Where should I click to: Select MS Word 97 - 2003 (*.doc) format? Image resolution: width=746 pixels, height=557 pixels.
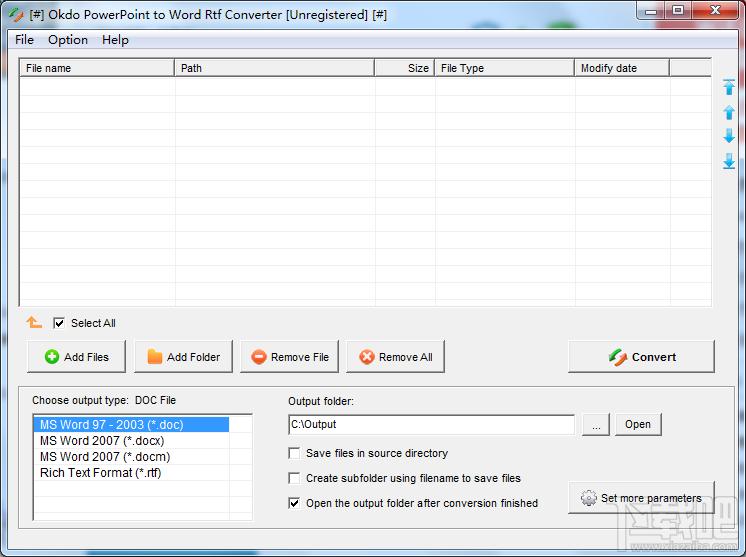pyautogui.click(x=131, y=424)
